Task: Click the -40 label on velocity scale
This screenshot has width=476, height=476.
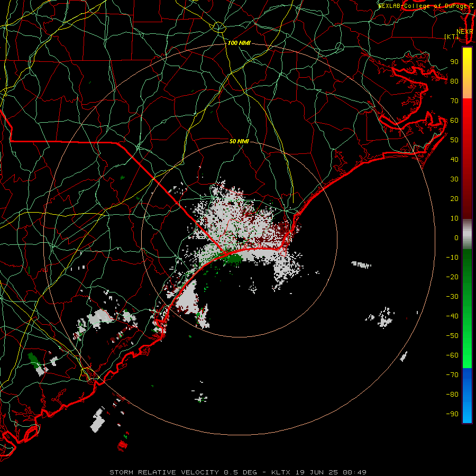Action: (x=452, y=316)
